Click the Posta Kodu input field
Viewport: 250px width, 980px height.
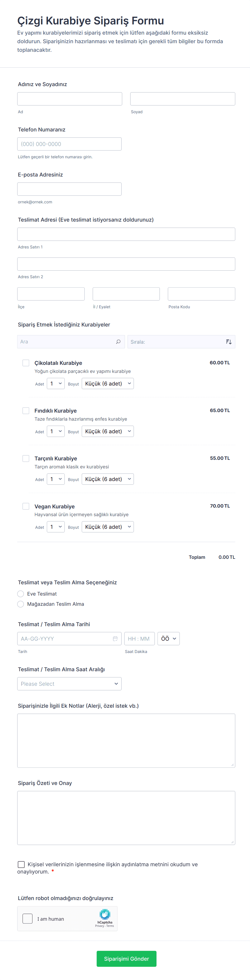coord(201,294)
